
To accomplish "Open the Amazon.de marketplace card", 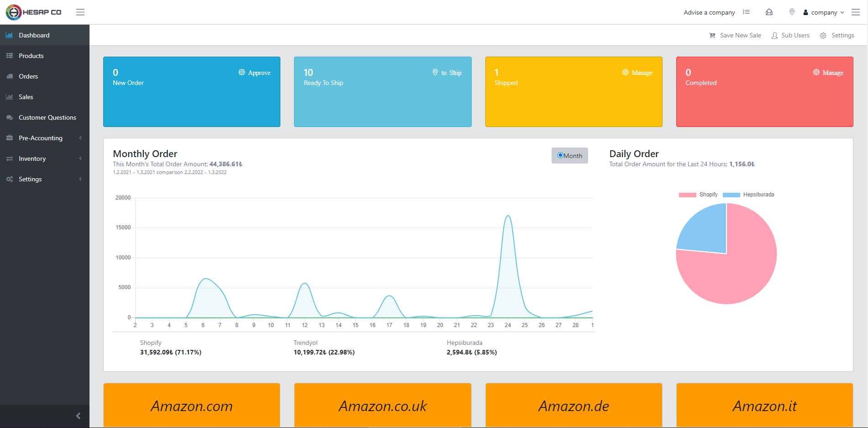I will 573,406.
